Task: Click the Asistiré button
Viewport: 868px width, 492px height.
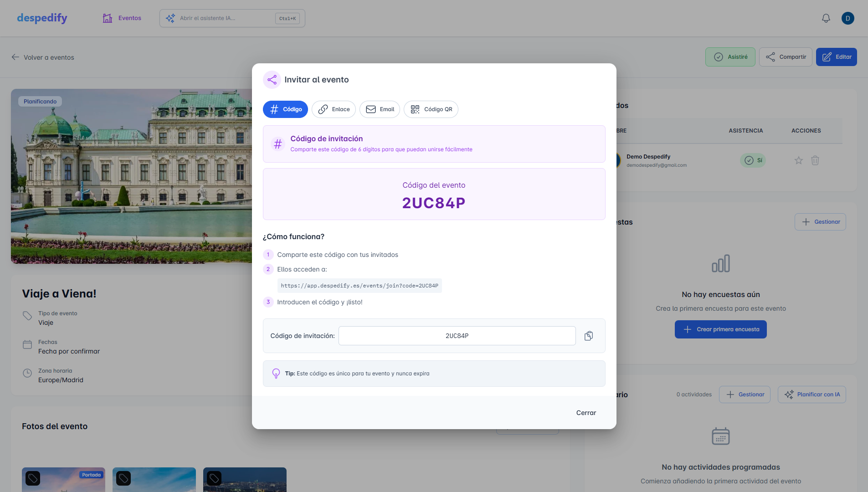Action: [x=730, y=57]
